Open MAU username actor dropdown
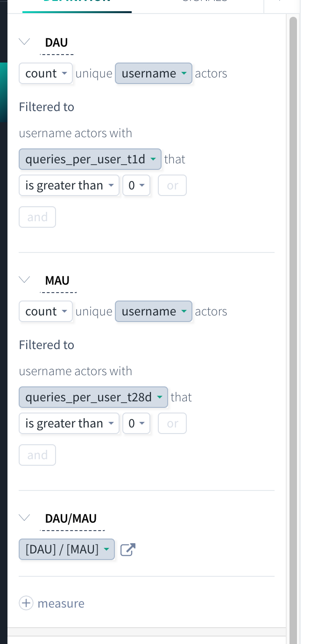The width and height of the screenshot is (311, 644). click(x=154, y=311)
